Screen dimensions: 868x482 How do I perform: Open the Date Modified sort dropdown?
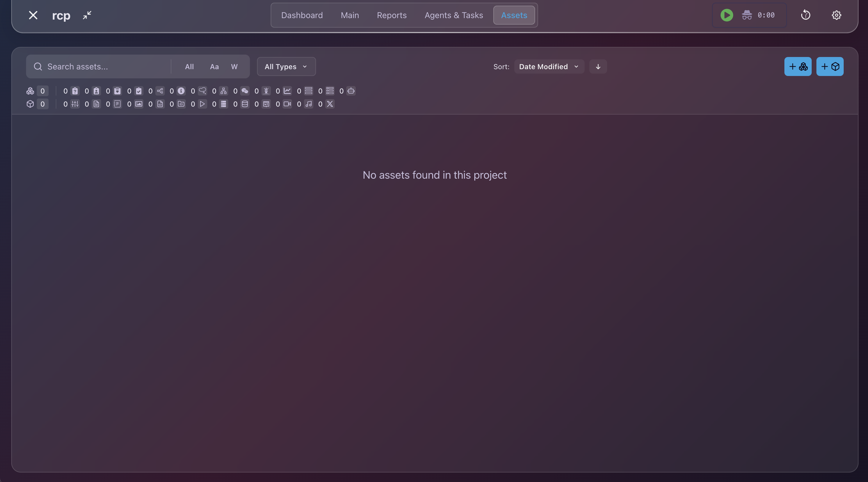pyautogui.click(x=548, y=66)
